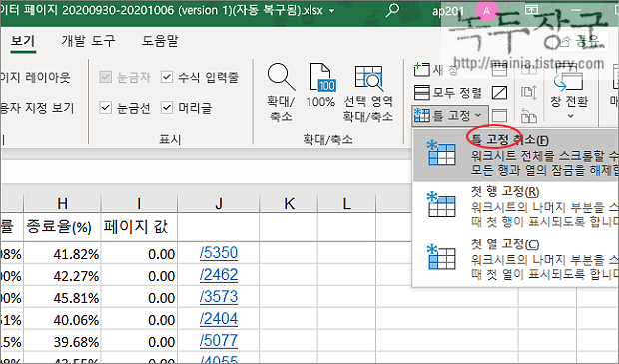Open the /3573 hyperlink

click(x=219, y=297)
